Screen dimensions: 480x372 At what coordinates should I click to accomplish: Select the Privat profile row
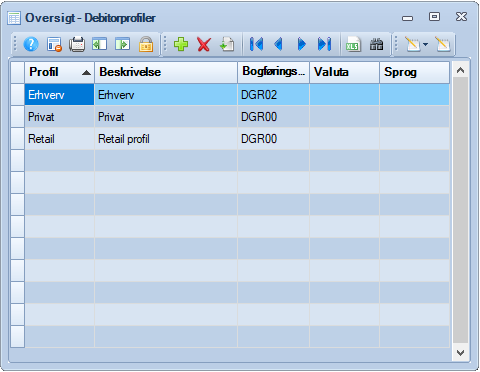pyautogui.click(x=237, y=117)
